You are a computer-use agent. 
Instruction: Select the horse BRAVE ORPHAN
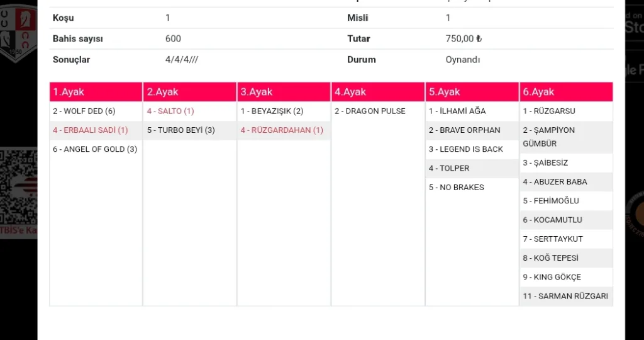coord(464,130)
